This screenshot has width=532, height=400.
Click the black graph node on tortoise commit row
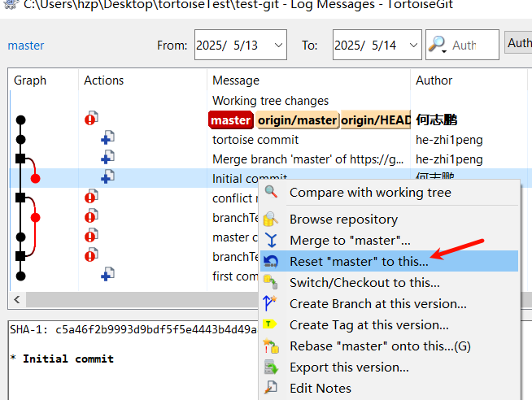click(x=20, y=139)
